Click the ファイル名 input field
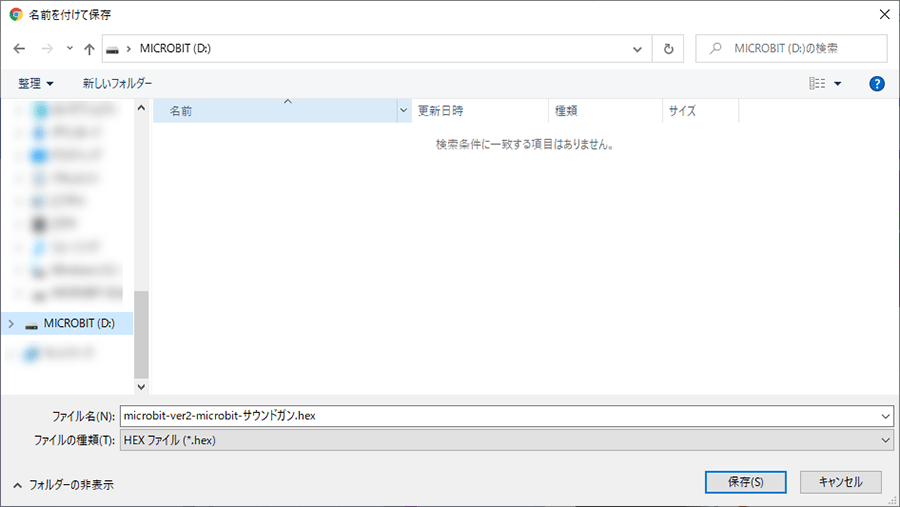 click(x=499, y=416)
